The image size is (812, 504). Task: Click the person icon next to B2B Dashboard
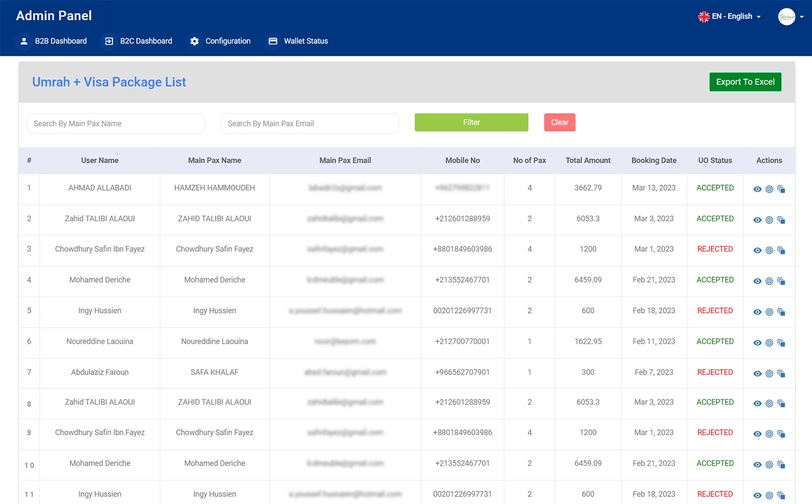(x=23, y=41)
